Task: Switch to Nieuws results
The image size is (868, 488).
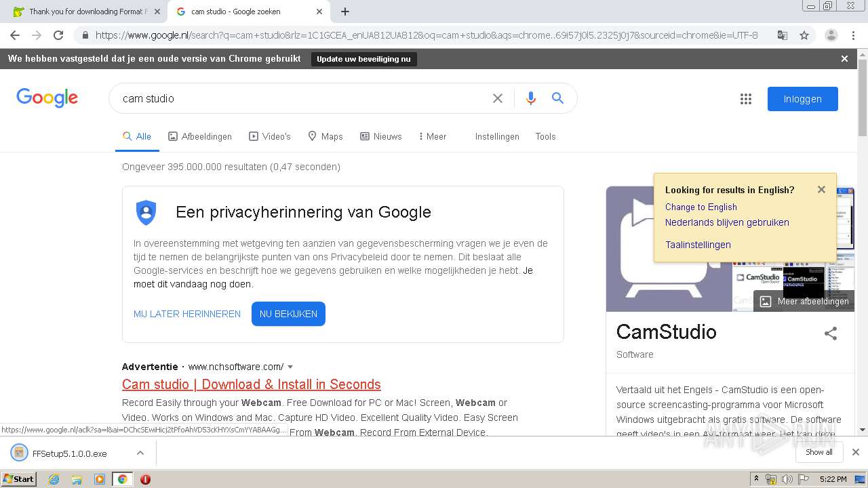Action: [x=381, y=136]
